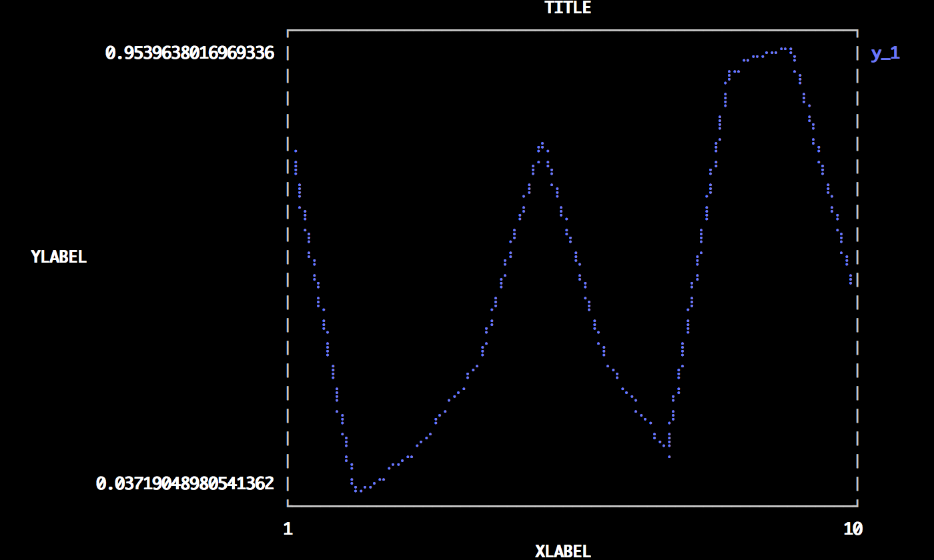This screenshot has height=560, width=934.
Task: Click the x-axis start label 1
Action: [288, 529]
